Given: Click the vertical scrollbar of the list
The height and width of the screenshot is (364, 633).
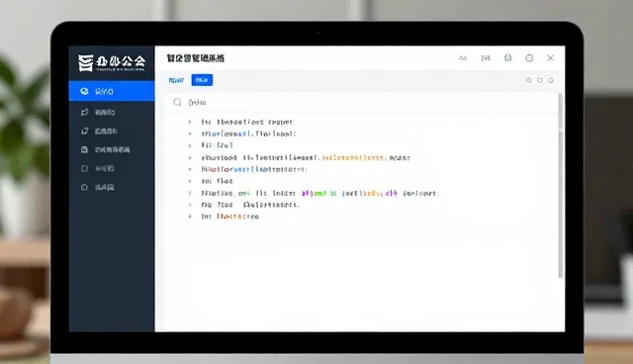Looking at the screenshot, I should [561, 186].
